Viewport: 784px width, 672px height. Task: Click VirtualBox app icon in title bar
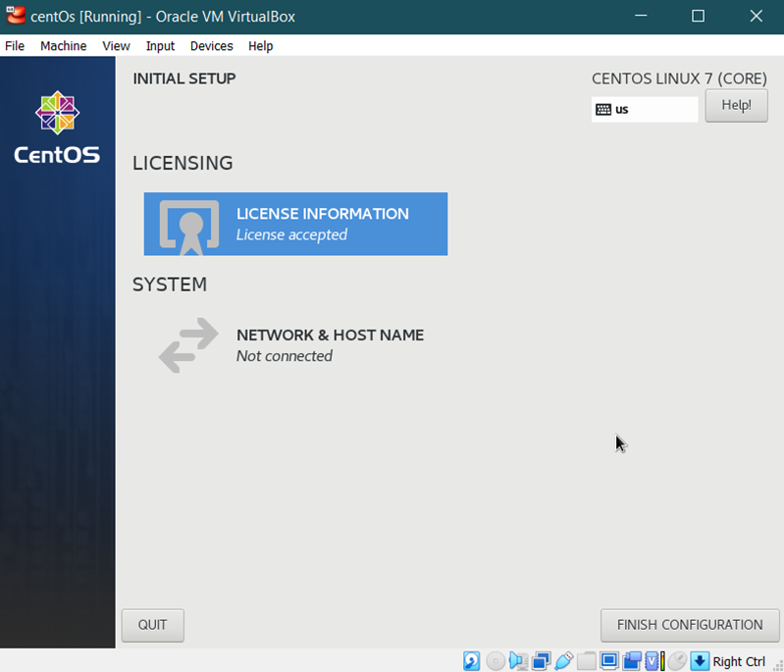coord(15,16)
